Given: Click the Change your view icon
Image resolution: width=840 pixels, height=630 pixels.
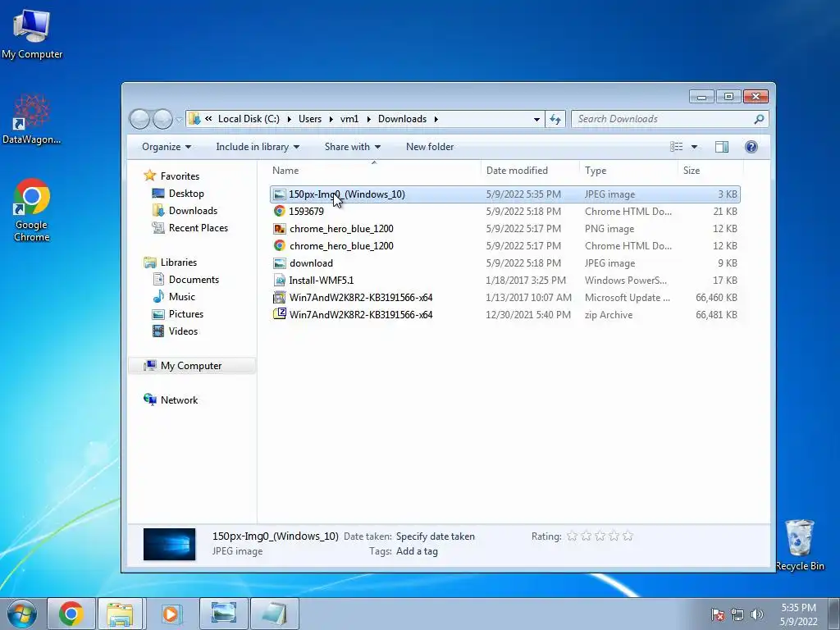Looking at the screenshot, I should pyautogui.click(x=677, y=147).
